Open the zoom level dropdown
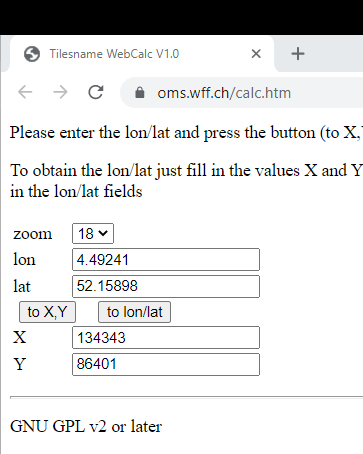The height and width of the screenshot is (454, 363). [93, 234]
